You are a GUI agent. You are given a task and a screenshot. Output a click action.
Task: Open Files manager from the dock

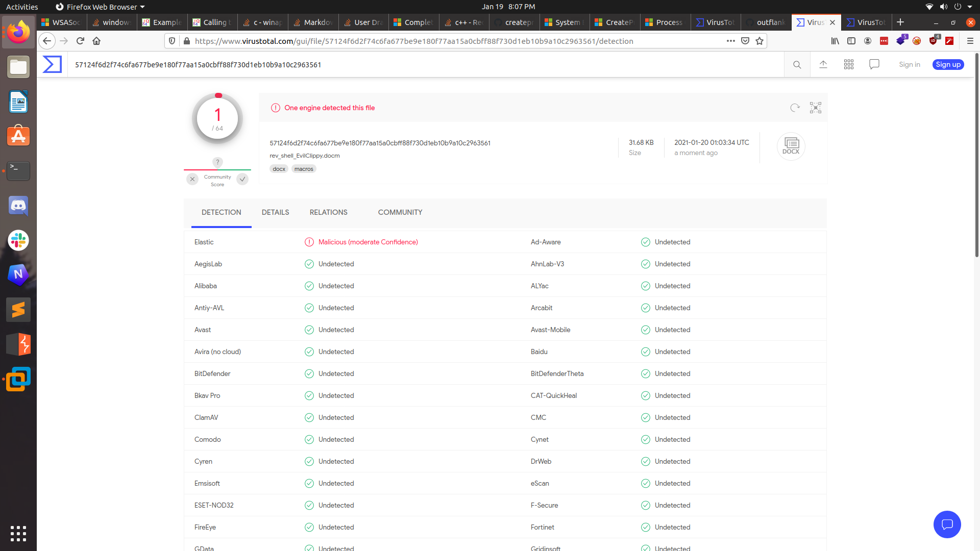(18, 67)
